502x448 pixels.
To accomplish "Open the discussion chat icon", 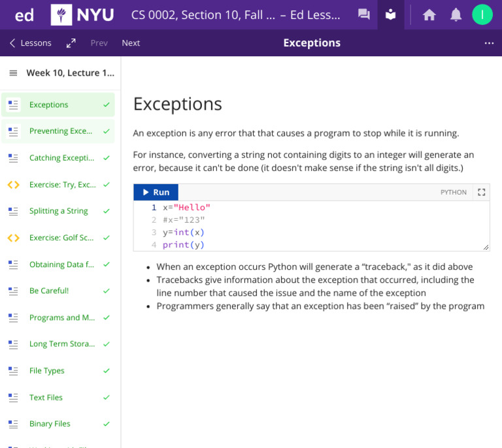I will [x=363, y=15].
